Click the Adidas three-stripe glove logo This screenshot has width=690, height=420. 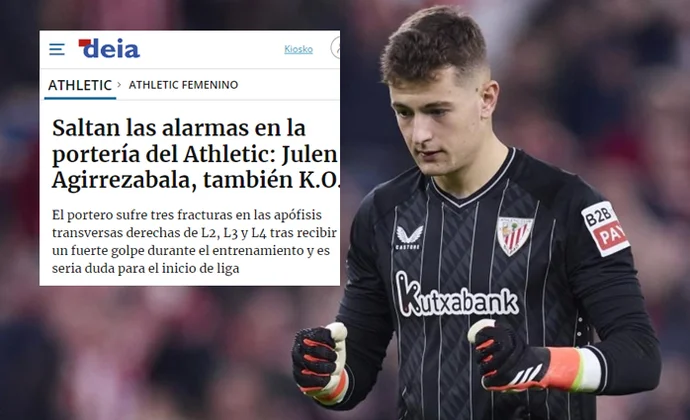(x=525, y=374)
